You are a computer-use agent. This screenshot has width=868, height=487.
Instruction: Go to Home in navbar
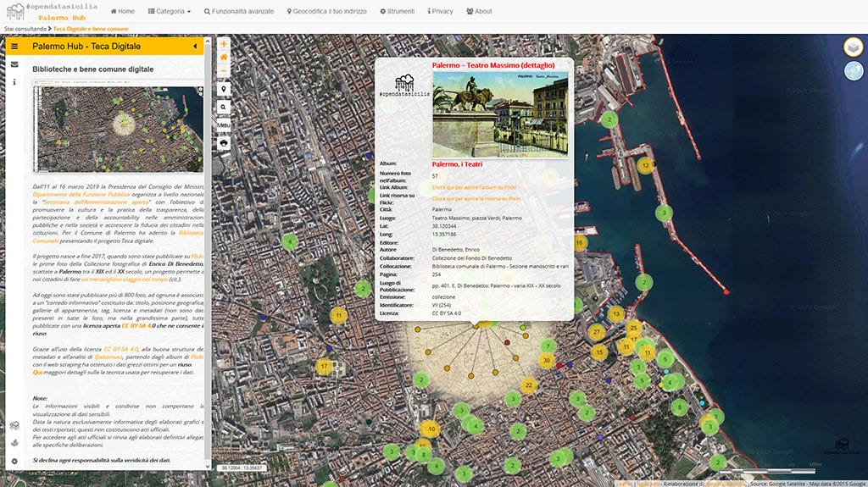click(123, 11)
